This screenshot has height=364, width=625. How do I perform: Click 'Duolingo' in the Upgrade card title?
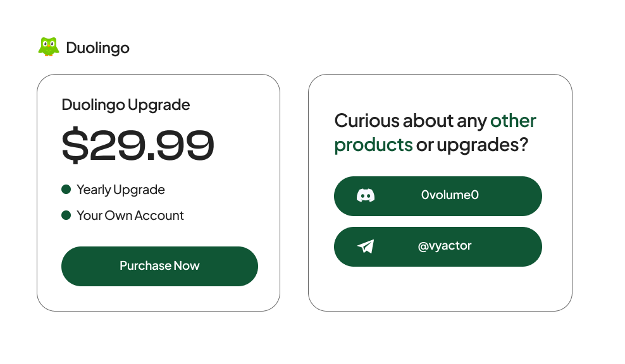coord(93,105)
